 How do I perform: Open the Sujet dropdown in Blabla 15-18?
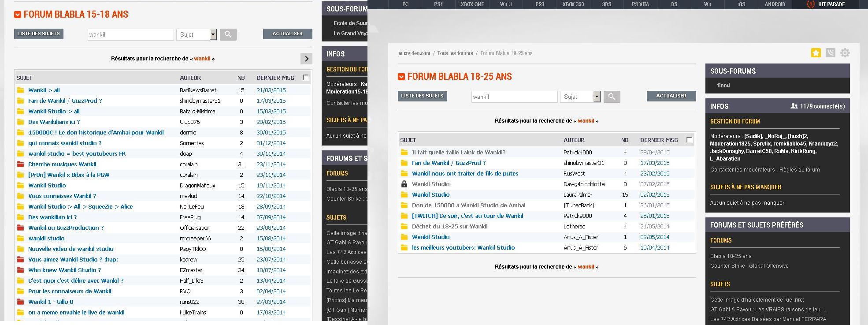[x=213, y=35]
